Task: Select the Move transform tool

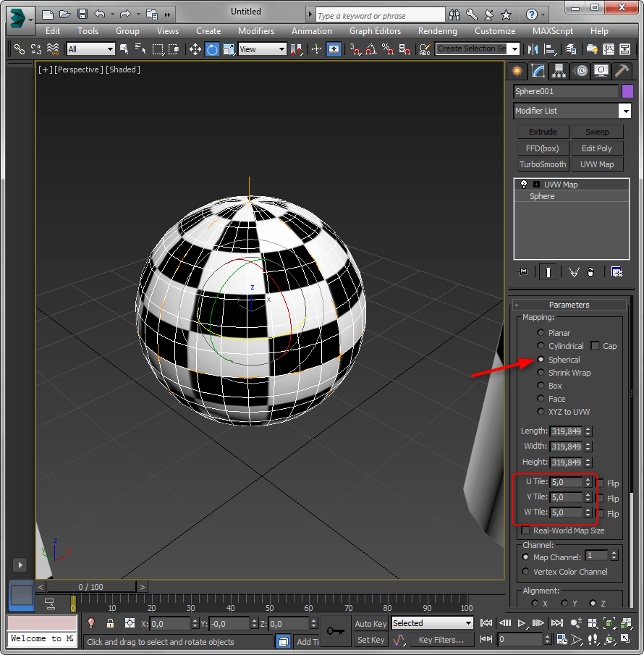Action: tap(195, 49)
